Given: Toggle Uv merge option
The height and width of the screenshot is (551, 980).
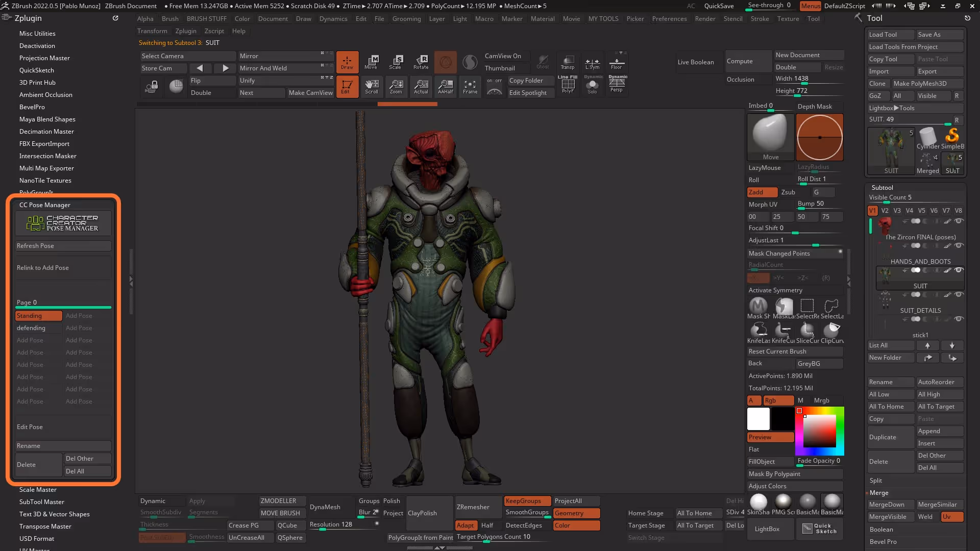Looking at the screenshot, I should tap(952, 517).
